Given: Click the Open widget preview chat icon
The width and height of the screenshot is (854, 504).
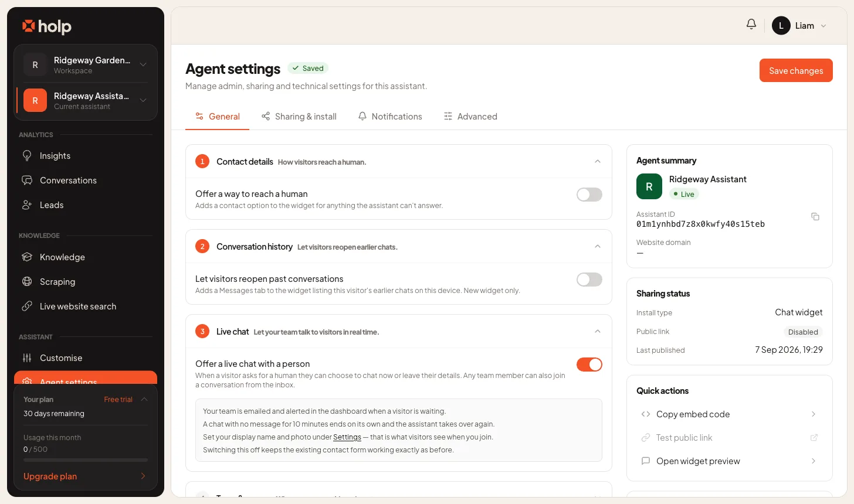Looking at the screenshot, I should tap(646, 461).
